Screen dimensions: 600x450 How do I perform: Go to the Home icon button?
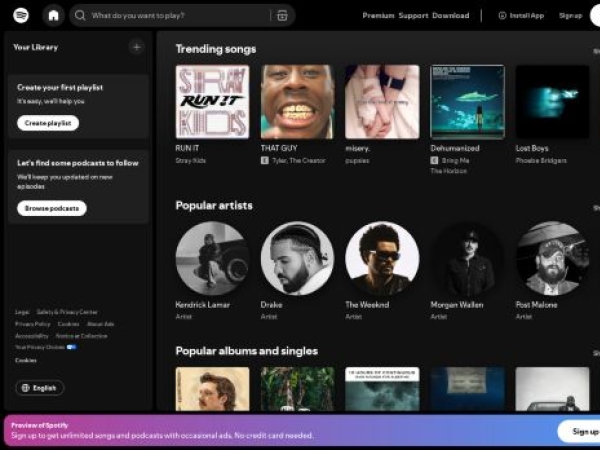click(54, 15)
